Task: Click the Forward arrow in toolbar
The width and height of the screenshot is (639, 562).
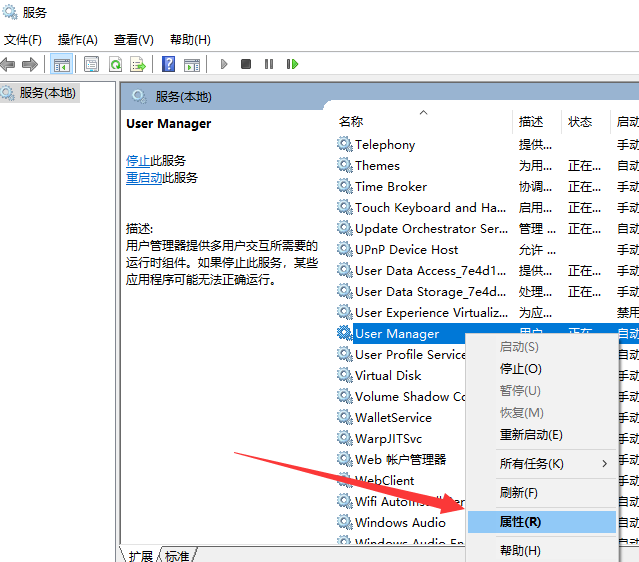Action: point(30,64)
